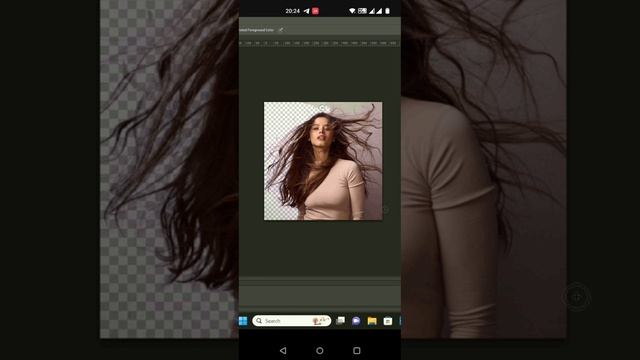This screenshot has width=640, height=360.
Task: Click the Wi-Fi icon in status bar
Action: [352, 11]
